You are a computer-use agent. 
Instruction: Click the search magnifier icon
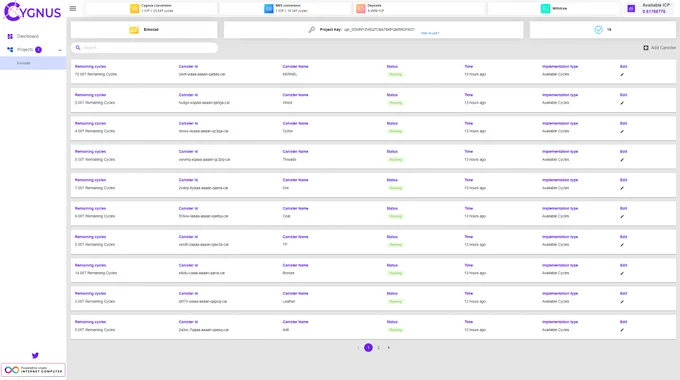[x=78, y=48]
